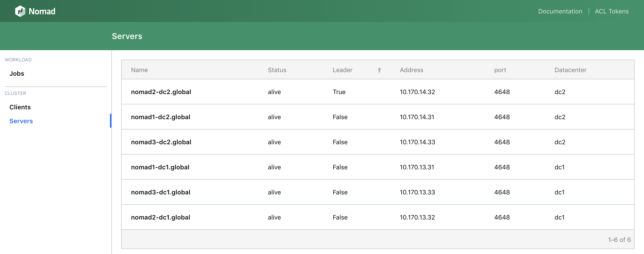Sort by Datacenter column header
Screen dimensions: 644x254
tap(570, 70)
